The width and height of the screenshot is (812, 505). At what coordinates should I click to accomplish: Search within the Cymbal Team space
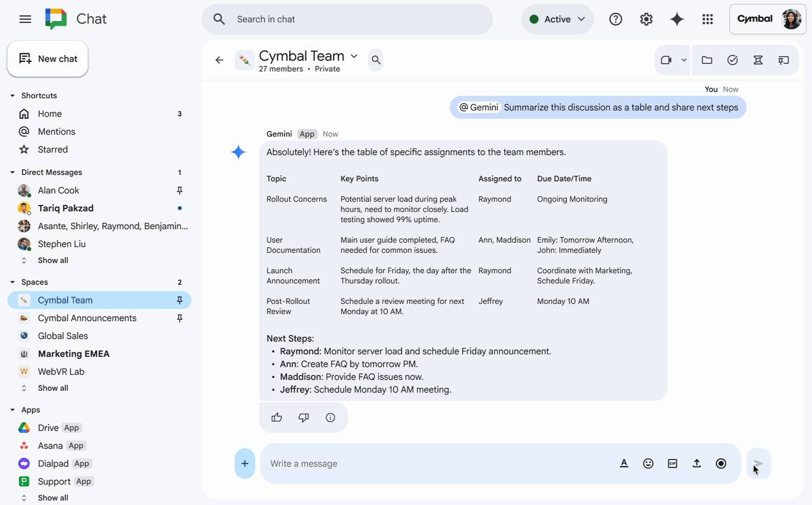[x=376, y=60]
